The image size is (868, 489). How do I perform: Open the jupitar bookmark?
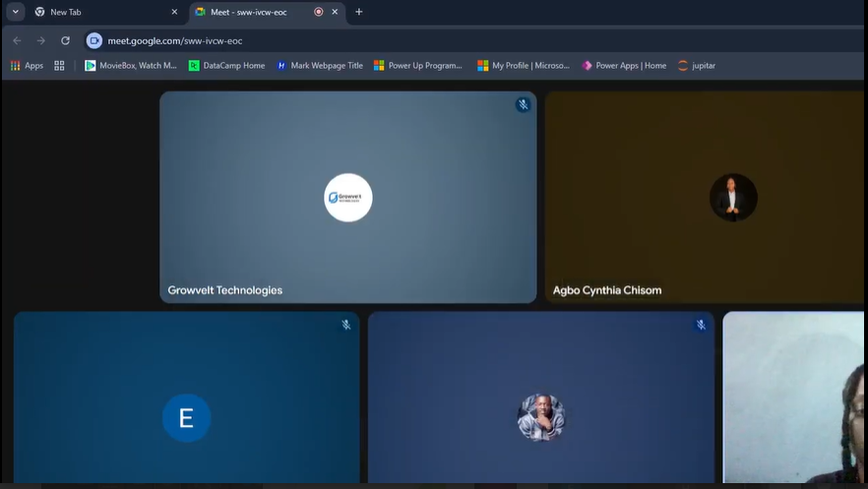[x=697, y=66]
